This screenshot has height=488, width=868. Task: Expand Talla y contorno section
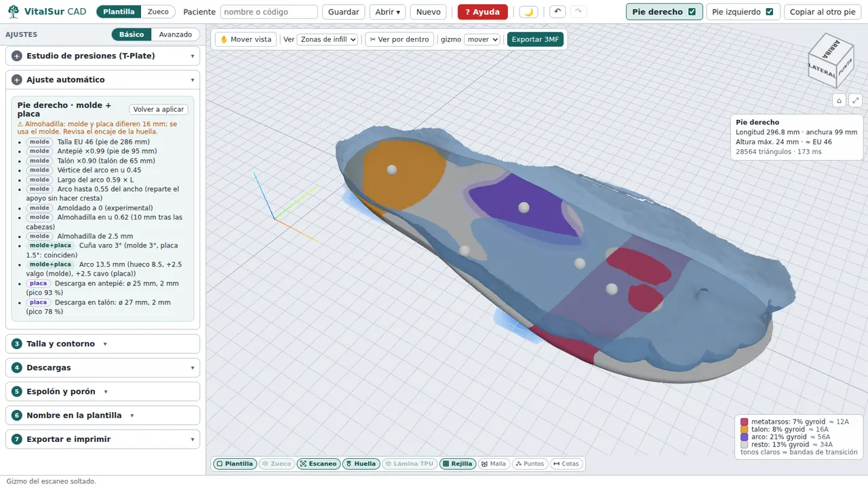(102, 344)
